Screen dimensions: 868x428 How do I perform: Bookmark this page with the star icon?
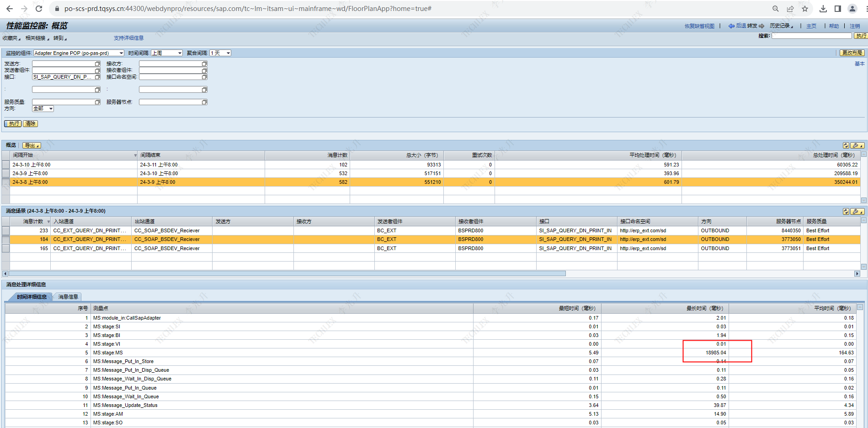click(805, 9)
